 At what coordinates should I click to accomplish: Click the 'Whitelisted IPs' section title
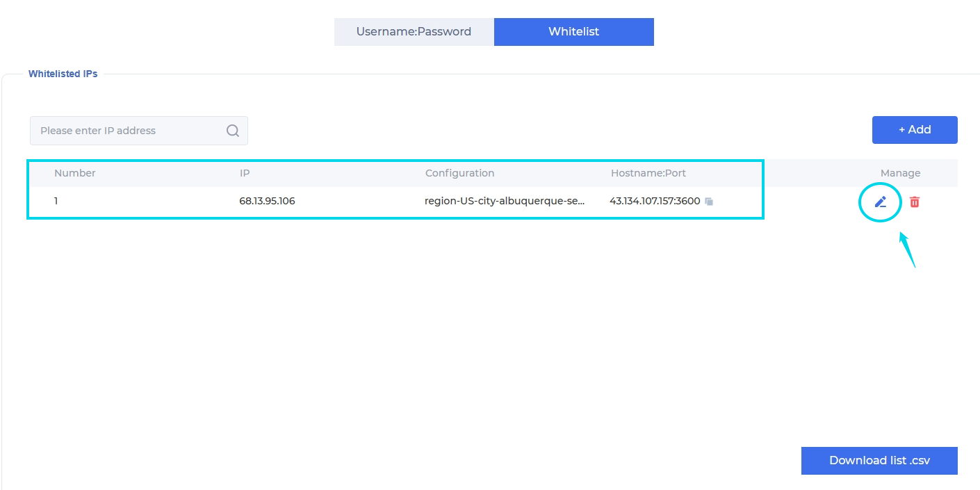[63, 74]
